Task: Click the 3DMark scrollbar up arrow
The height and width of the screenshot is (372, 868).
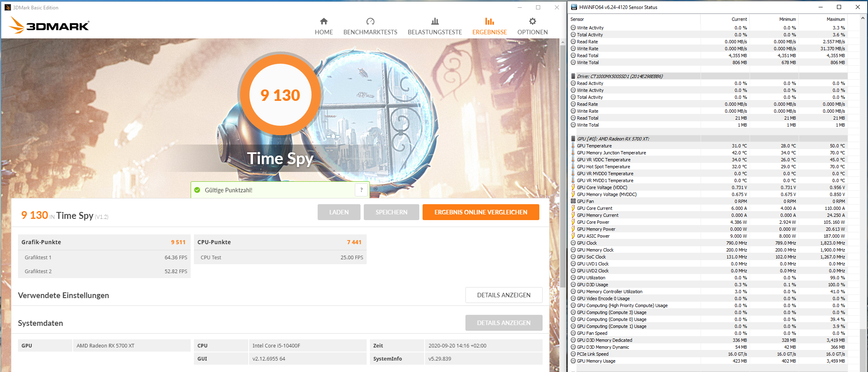Action: [x=563, y=42]
